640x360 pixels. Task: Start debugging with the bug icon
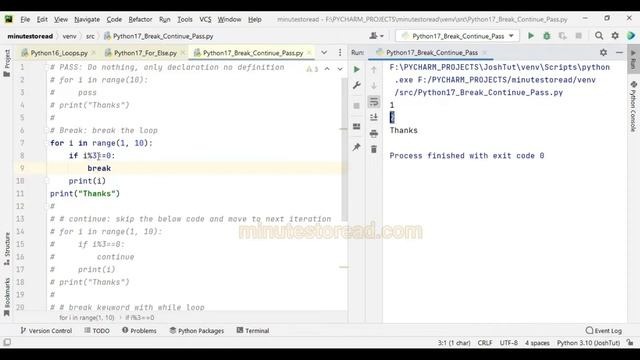coord(547,36)
